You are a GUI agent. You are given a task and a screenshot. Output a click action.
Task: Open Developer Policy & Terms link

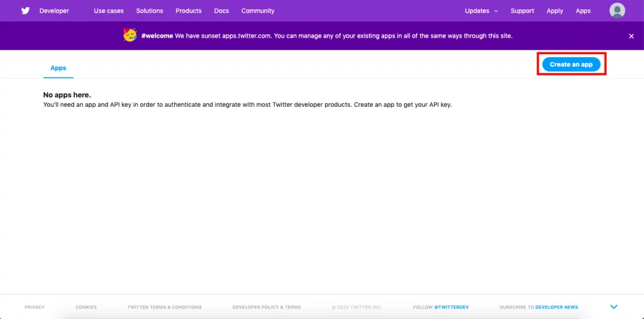(267, 307)
